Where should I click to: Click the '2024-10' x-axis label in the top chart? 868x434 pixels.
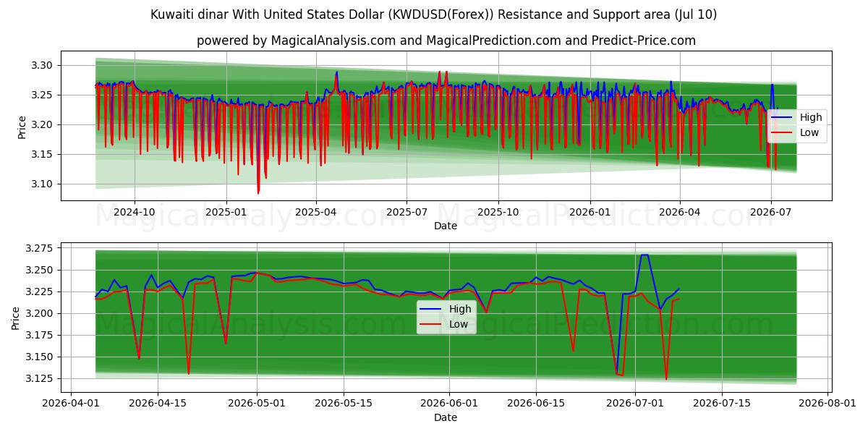click(x=135, y=213)
